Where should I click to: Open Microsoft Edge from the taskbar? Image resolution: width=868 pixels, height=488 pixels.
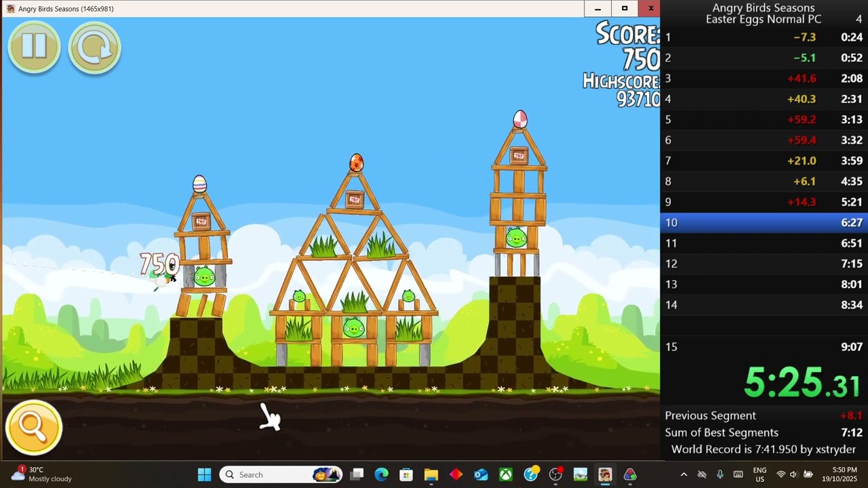tap(381, 474)
